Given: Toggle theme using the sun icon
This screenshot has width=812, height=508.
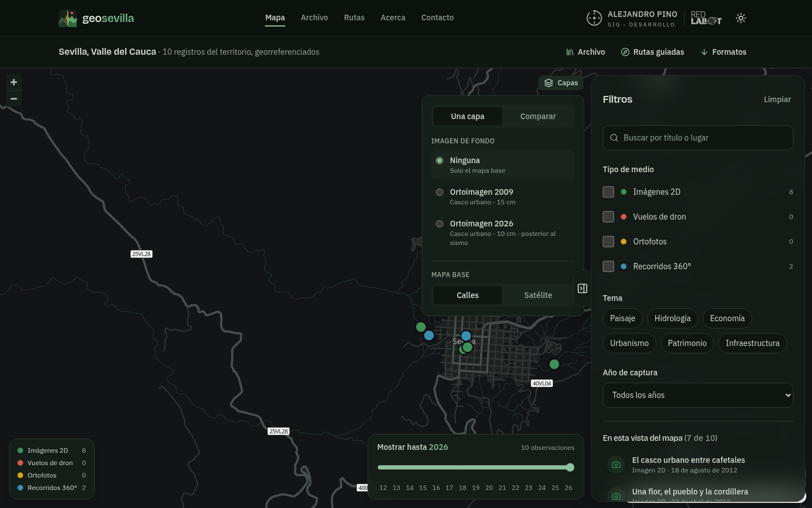Looking at the screenshot, I should coord(741,18).
